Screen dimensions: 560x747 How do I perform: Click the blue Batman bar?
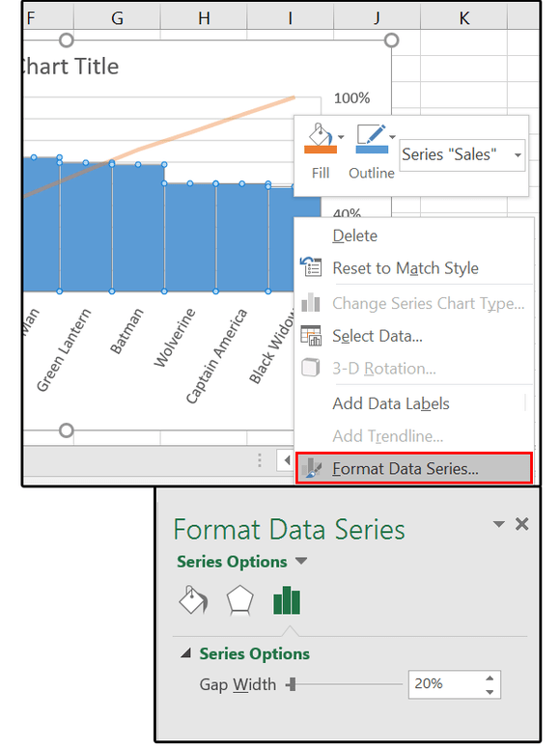click(138, 227)
